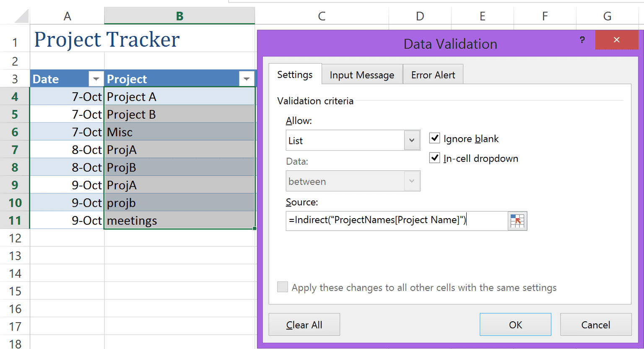Open the Project column filter arrow
The width and height of the screenshot is (644, 349).
[247, 78]
